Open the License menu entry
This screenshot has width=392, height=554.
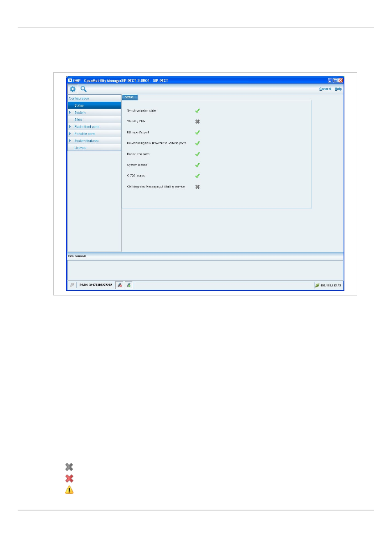tap(94, 148)
